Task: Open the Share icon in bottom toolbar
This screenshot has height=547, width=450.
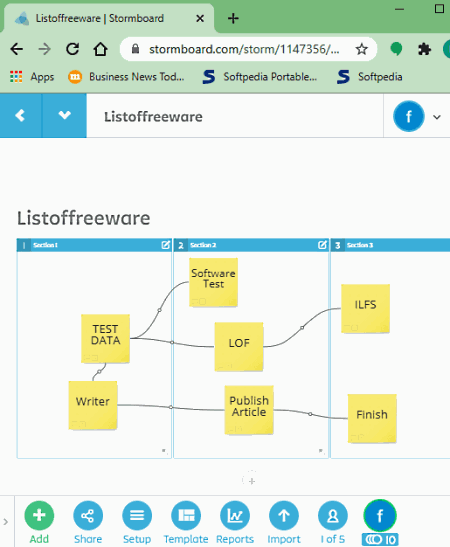Action: click(88, 516)
